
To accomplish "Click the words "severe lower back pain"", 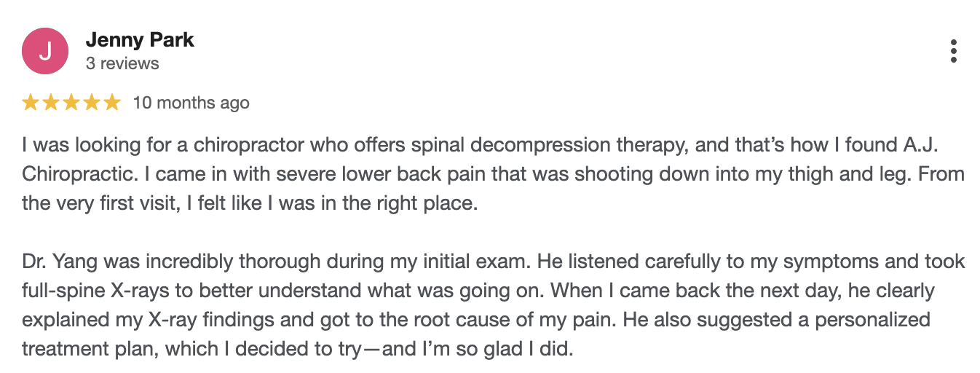I will pos(313,175).
